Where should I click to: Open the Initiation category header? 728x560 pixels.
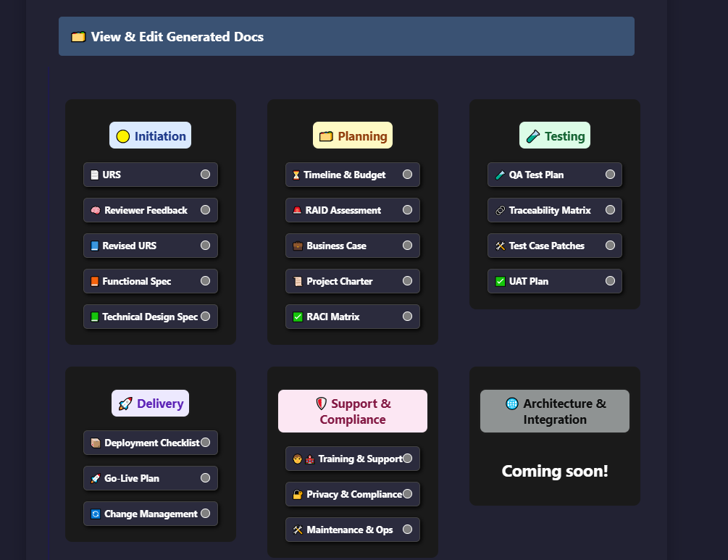coord(150,135)
